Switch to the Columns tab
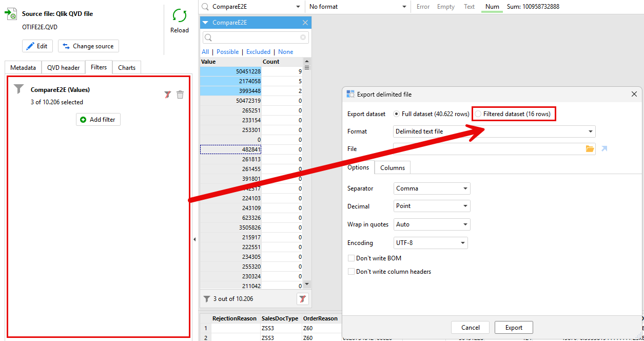 [x=392, y=168]
